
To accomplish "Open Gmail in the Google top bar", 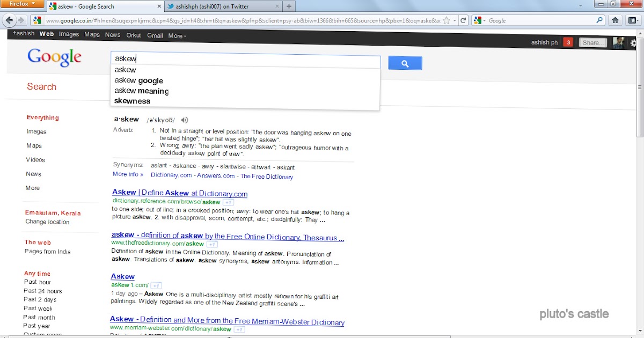I will click(155, 35).
